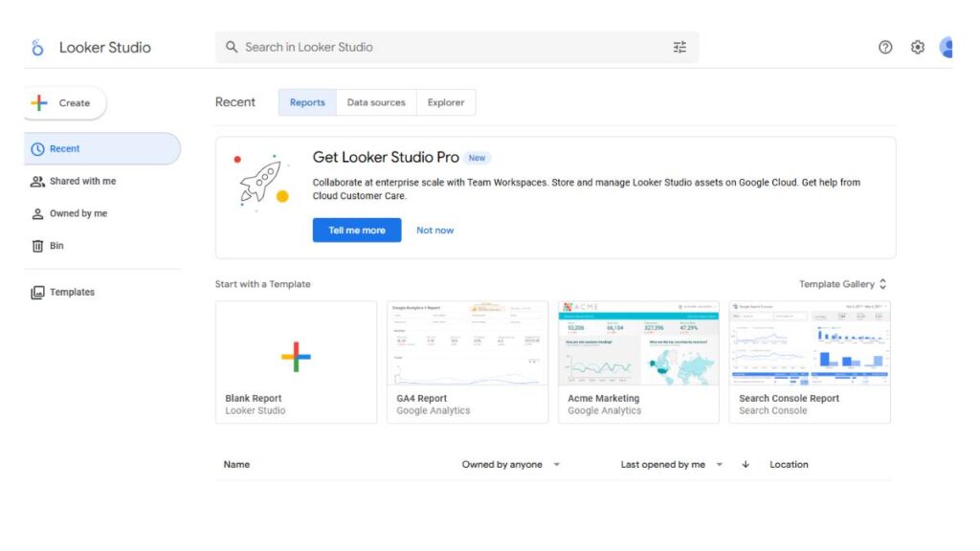Expand the Template Gallery
The image size is (980, 551).
pos(842,284)
